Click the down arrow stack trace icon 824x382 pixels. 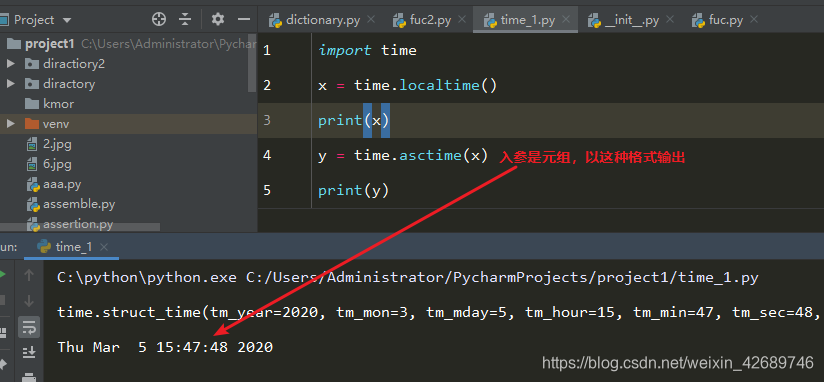29,301
